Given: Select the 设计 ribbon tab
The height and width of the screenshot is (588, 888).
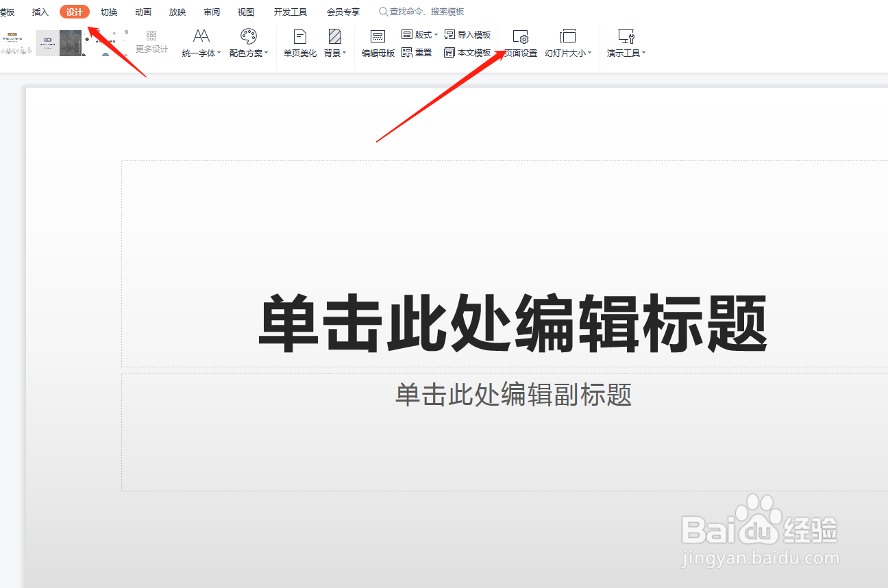Looking at the screenshot, I should click(75, 12).
